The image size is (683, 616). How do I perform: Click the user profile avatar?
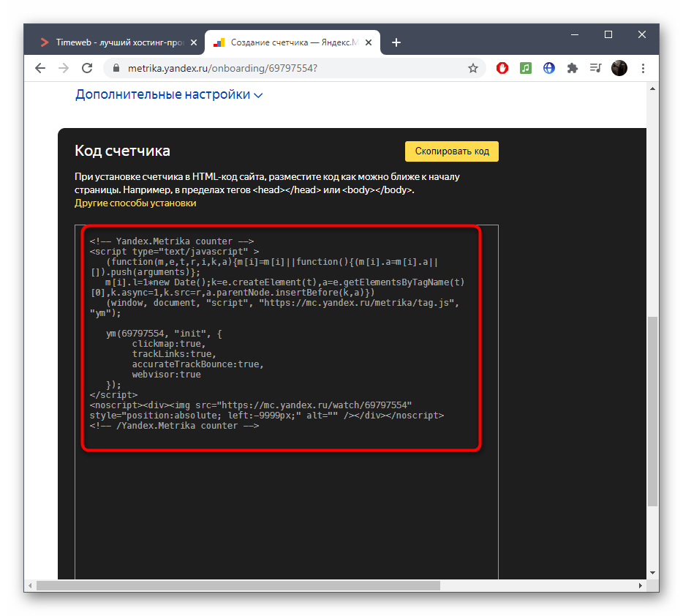click(619, 68)
